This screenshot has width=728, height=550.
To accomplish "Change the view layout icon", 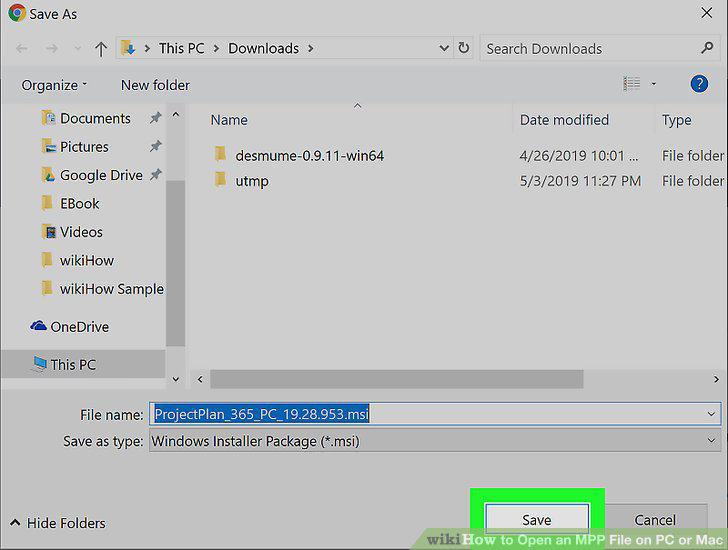I will (631, 84).
